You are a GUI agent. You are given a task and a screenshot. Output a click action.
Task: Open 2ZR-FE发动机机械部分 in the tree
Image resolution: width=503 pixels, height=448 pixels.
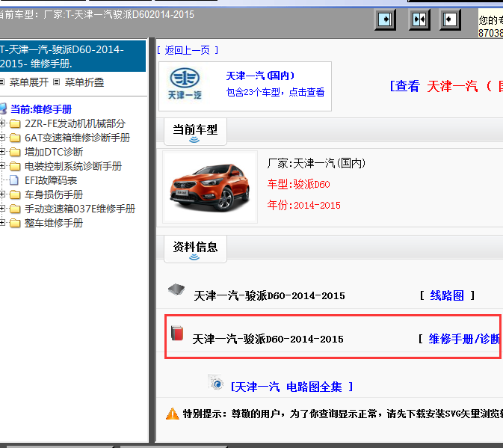75,123
